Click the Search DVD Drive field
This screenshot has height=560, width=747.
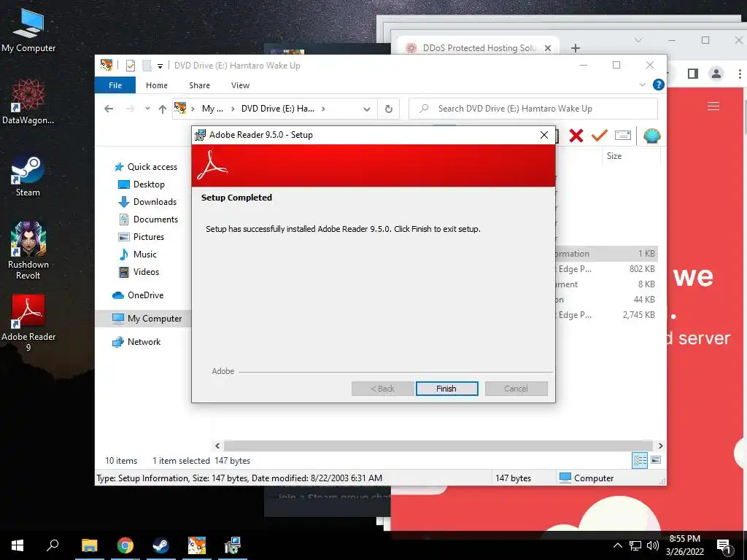tap(533, 109)
